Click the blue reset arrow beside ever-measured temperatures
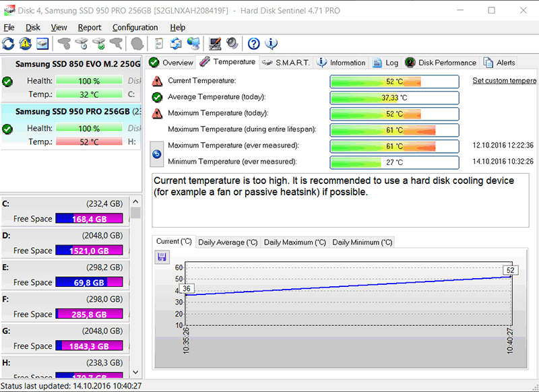The image size is (539, 392). click(x=157, y=154)
